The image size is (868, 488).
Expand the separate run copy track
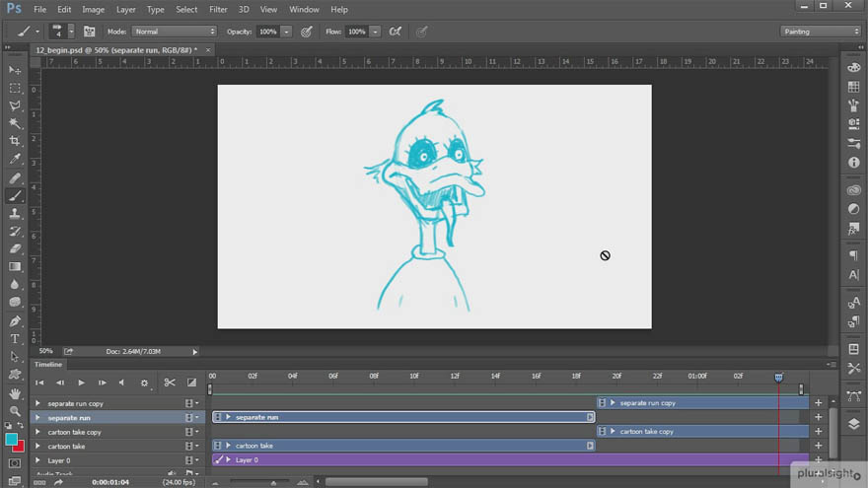coord(37,403)
